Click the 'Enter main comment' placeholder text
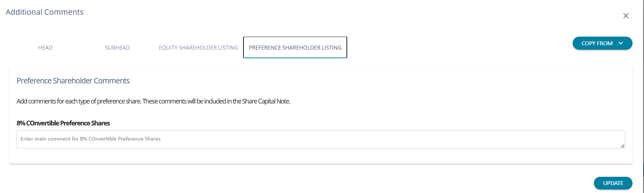 coord(90,139)
